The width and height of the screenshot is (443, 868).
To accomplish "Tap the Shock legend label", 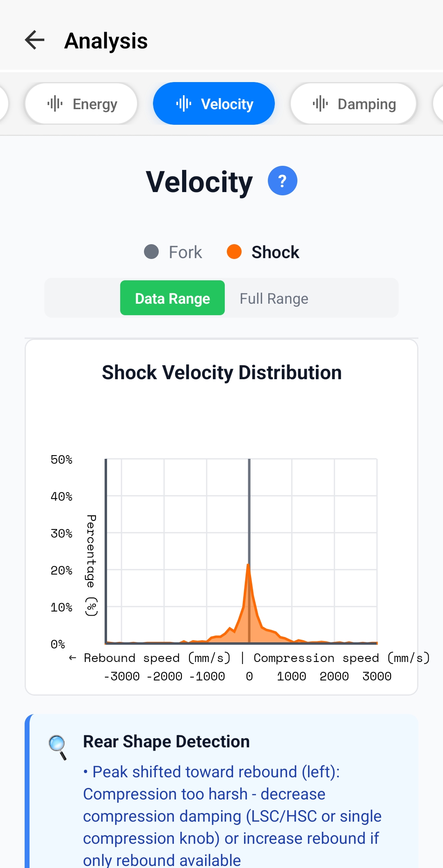I will point(276,252).
